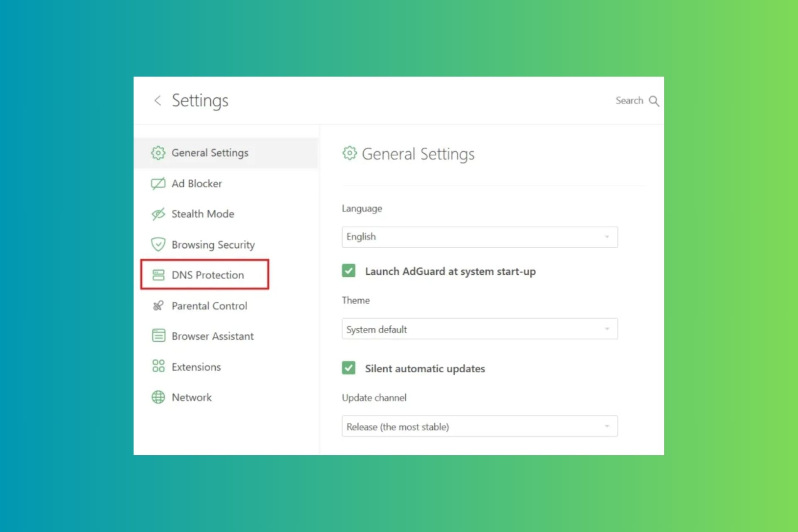This screenshot has height=532, width=798.
Task: Open Search in the settings window
Action: point(638,101)
